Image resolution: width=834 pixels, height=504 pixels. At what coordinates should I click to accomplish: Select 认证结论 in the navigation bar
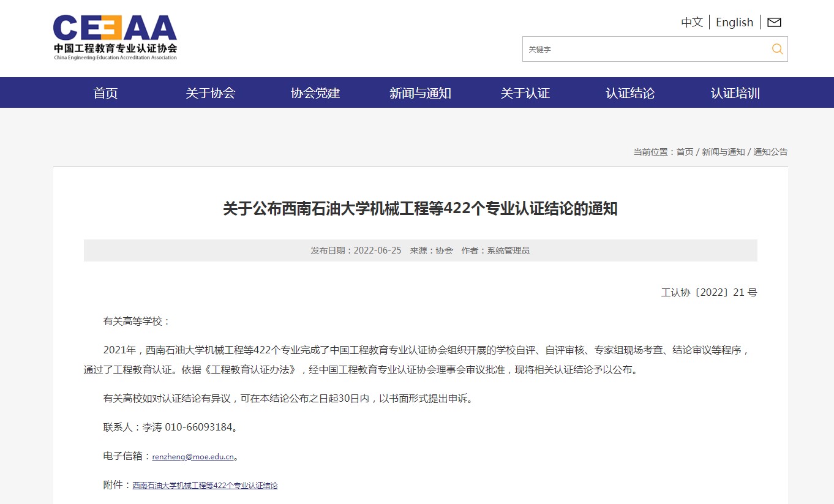click(x=630, y=93)
